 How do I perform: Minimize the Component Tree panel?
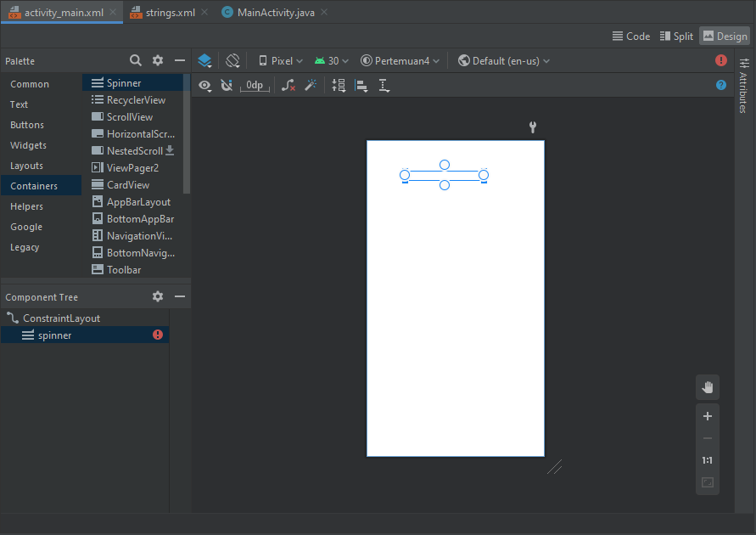pos(180,296)
